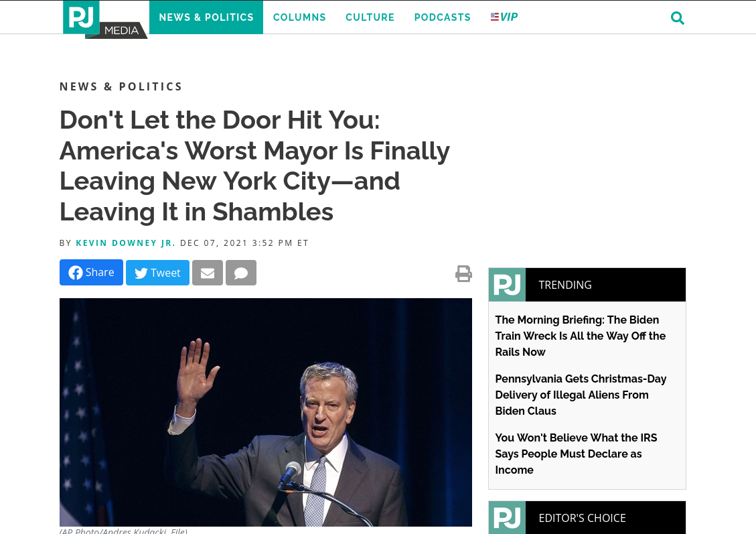Open the IRS income trending story

coord(576,454)
